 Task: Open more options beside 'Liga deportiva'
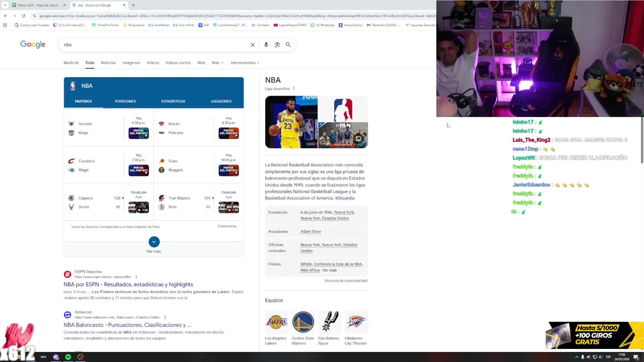pos(294,88)
